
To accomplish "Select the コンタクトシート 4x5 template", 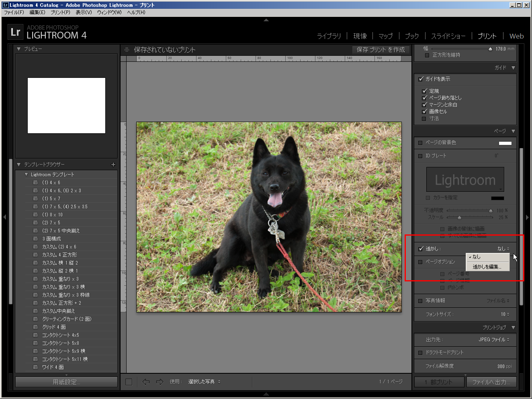I will 61,335.
